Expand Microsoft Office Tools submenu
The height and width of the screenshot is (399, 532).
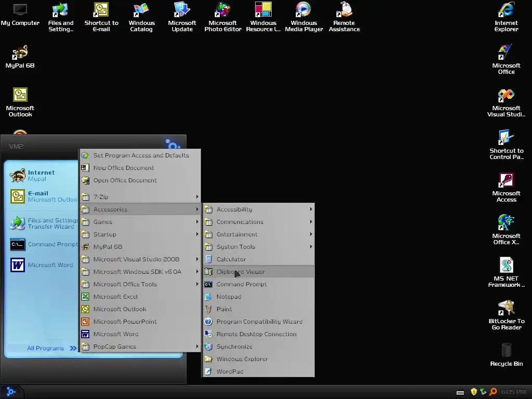pos(140,284)
